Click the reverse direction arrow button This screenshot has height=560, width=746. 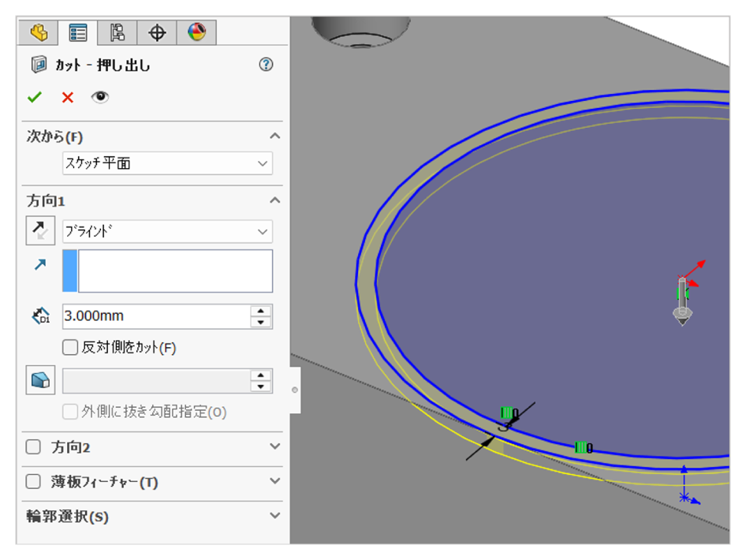click(39, 231)
